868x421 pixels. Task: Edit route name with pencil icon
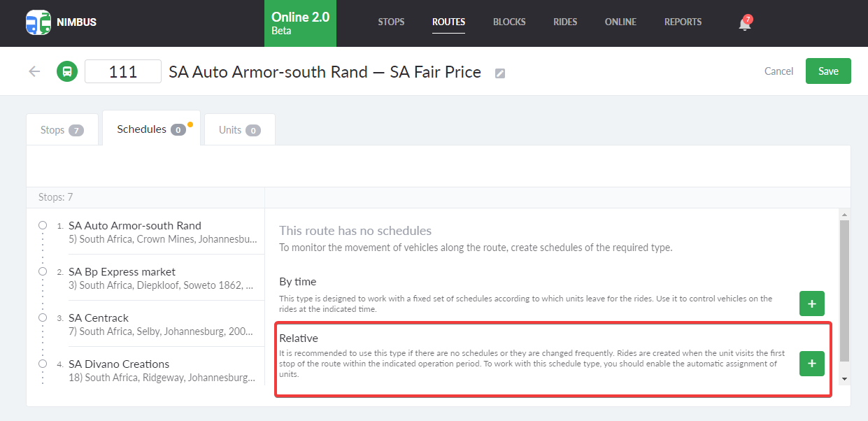point(500,73)
